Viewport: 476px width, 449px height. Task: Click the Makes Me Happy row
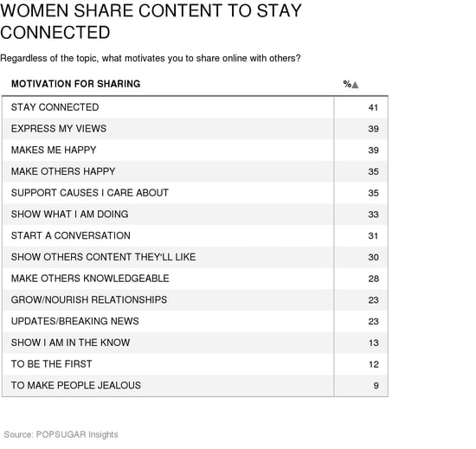(195, 151)
